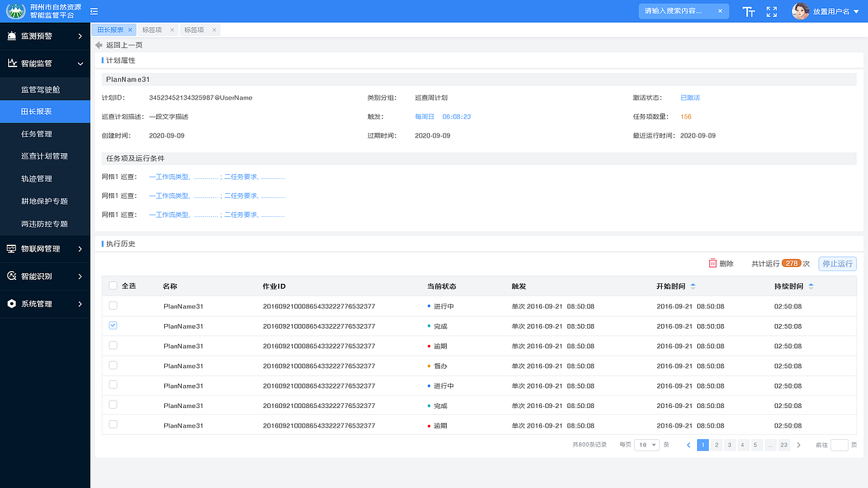Open 两违防控专题 sidebar item
This screenshot has width=868, height=488.
45,224
